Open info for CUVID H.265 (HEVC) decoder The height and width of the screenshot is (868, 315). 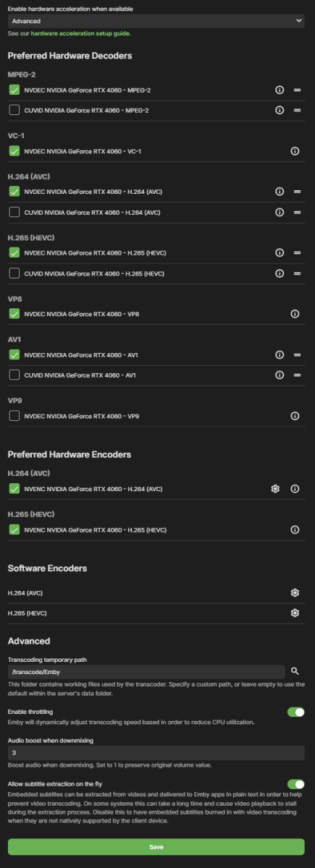[x=280, y=273]
